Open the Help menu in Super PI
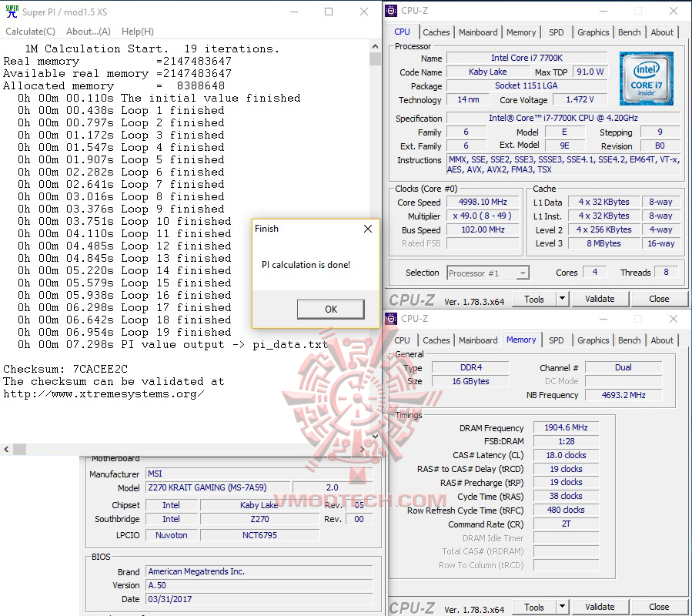 point(137,31)
